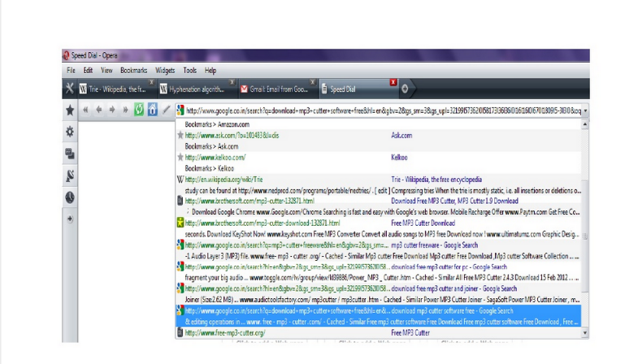
Task: Open the View menu
Action: pos(106,71)
